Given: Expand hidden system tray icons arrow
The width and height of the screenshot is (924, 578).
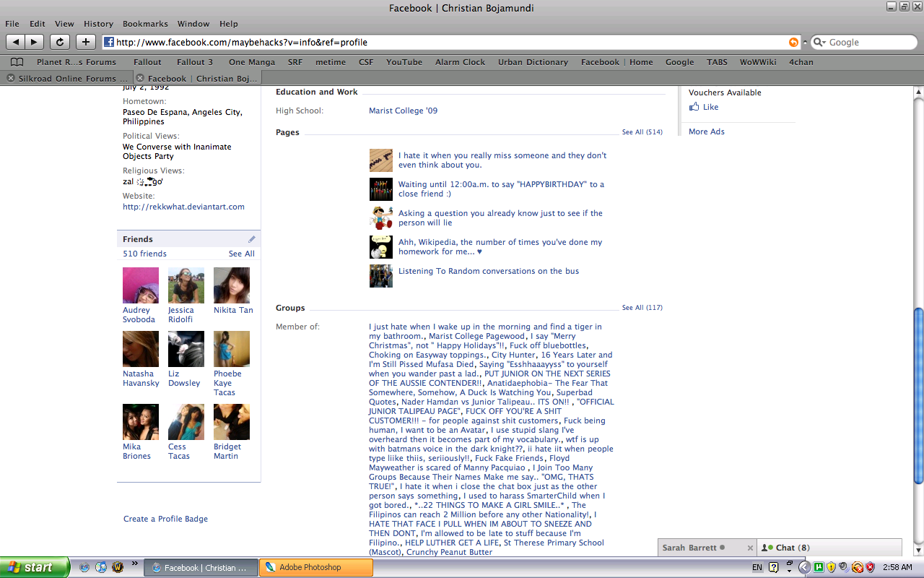Looking at the screenshot, I should 804,568.
